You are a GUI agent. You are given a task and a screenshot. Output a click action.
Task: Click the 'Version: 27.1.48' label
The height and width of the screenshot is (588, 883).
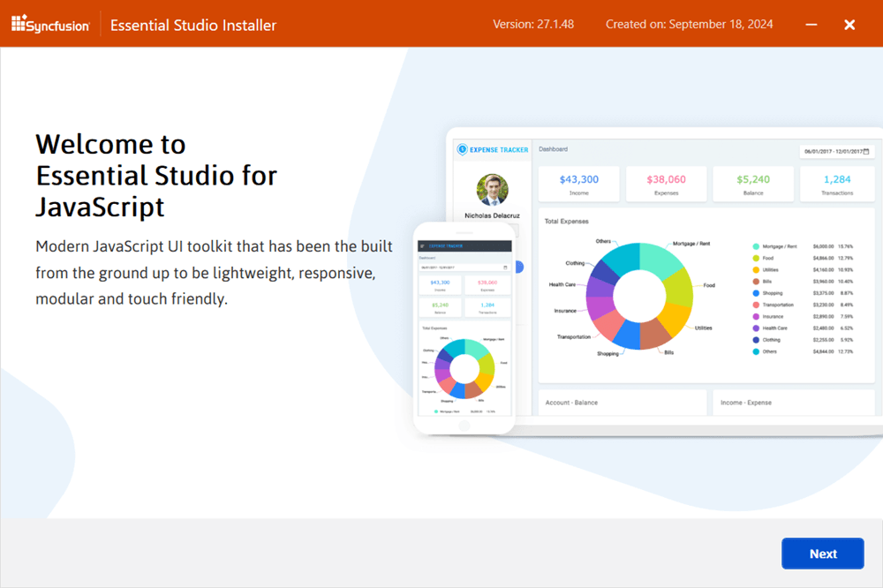point(533,24)
